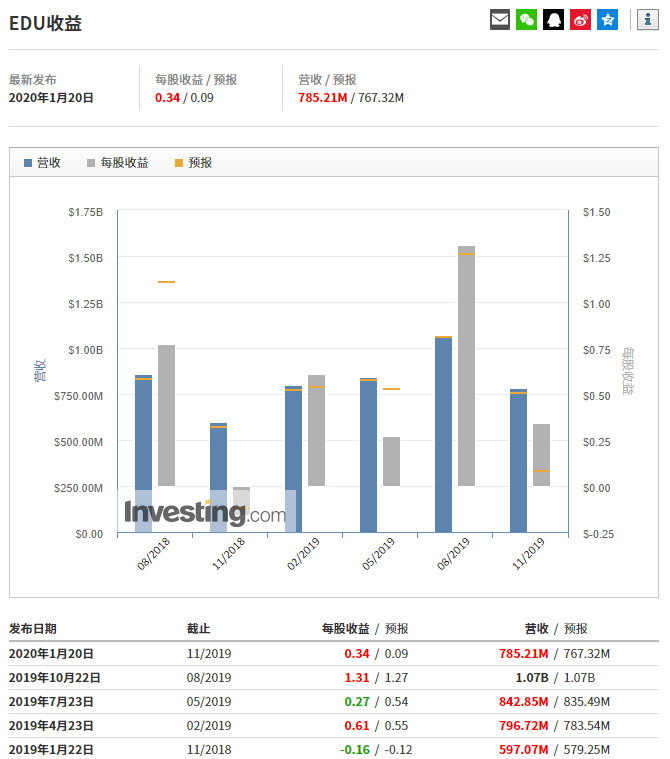Viewport: 670px width, 759px height.
Task: Click the $1.75B axis tick label
Action: (86, 212)
